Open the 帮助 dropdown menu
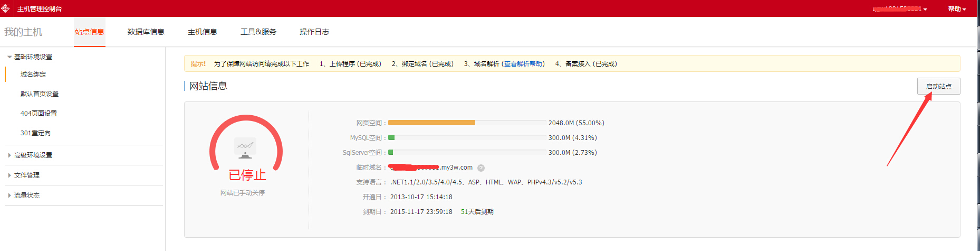 click(957, 9)
